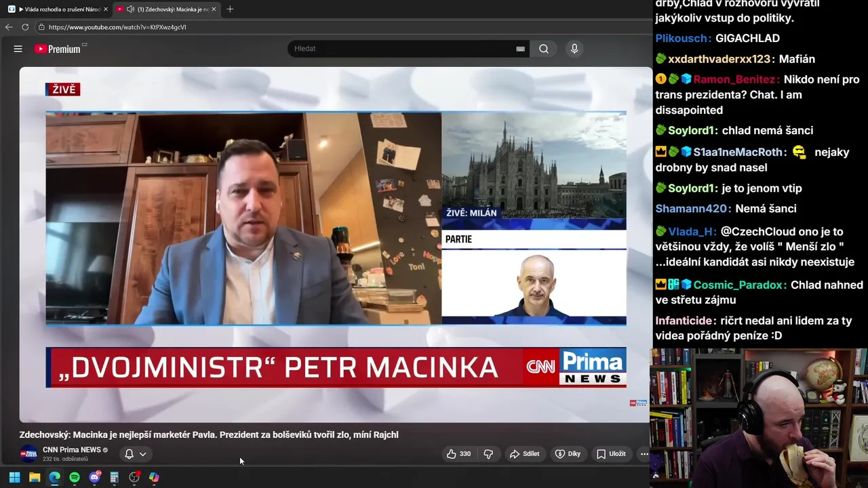The height and width of the screenshot is (488, 868).
Task: Start voice search with microphone icon
Action: 574,49
